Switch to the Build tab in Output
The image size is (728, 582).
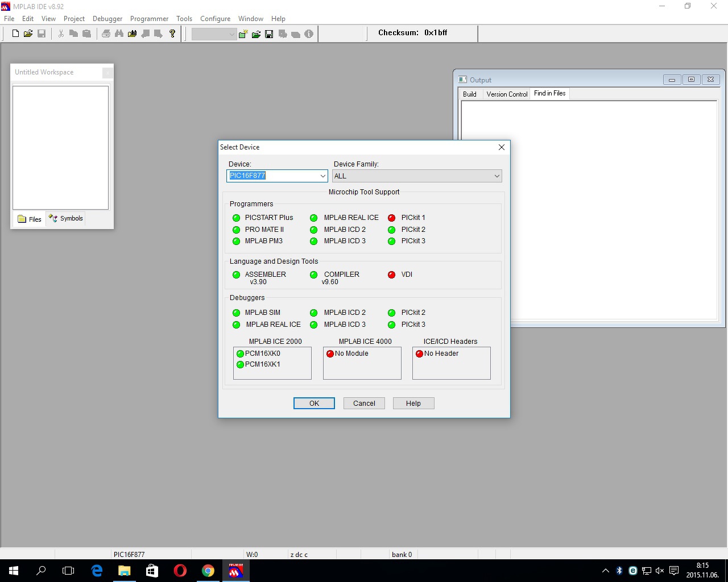coord(470,94)
